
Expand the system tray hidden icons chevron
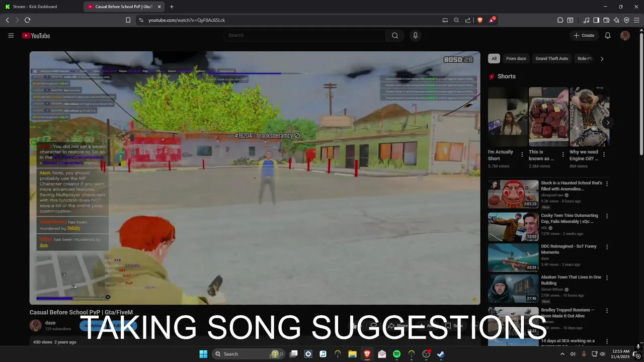point(562,354)
